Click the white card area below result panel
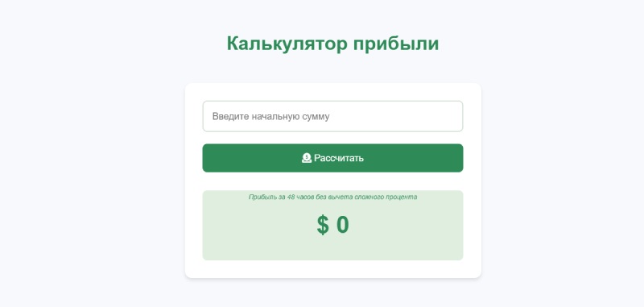The width and height of the screenshot is (644, 307). 332,269
